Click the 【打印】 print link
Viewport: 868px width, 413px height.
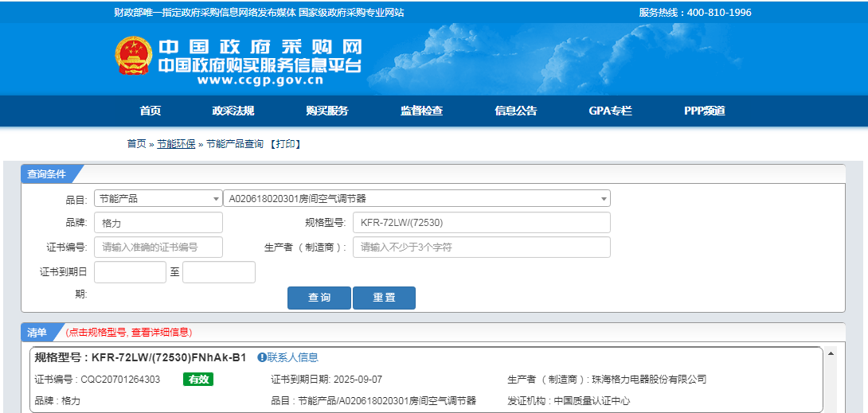click(x=286, y=144)
